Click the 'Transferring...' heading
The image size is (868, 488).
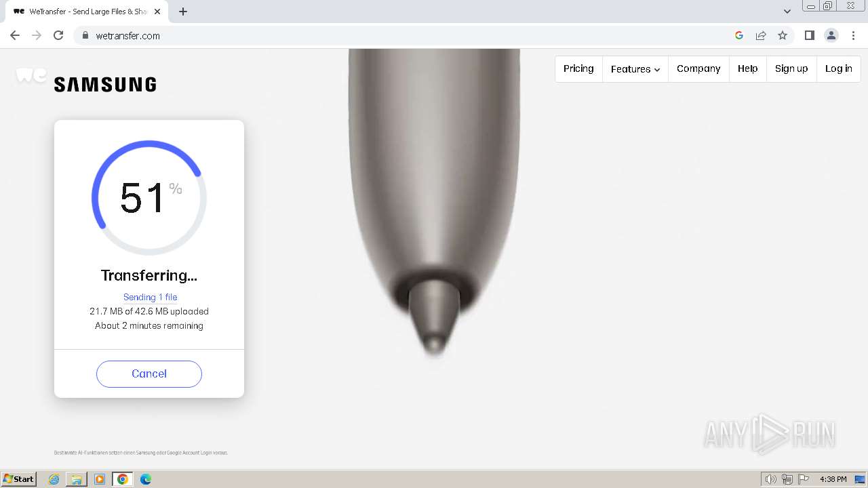pyautogui.click(x=149, y=275)
